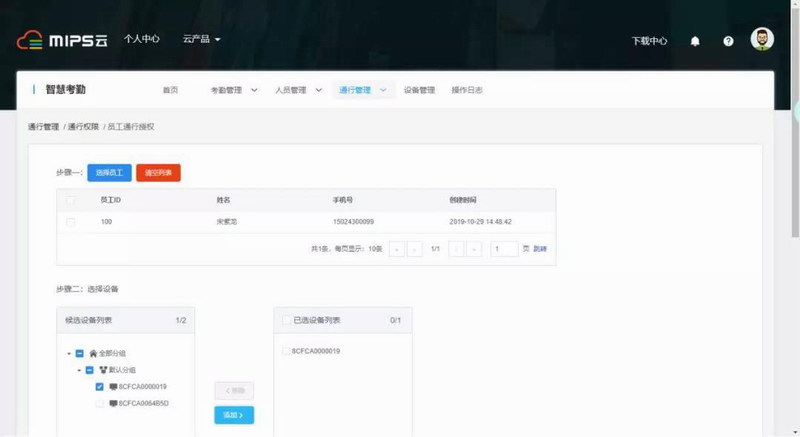Click the 添加 button to add devices
Image resolution: width=800 pixels, height=437 pixels.
(x=234, y=414)
